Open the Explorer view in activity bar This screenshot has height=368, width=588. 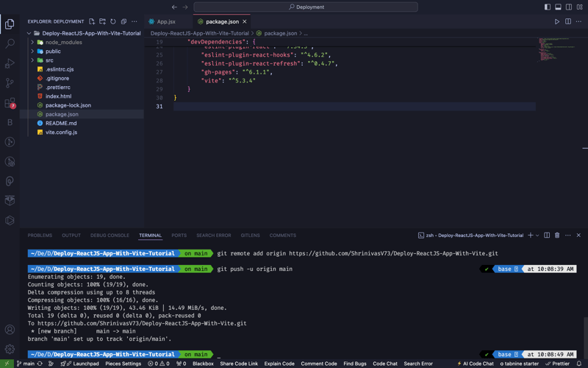[x=10, y=24]
